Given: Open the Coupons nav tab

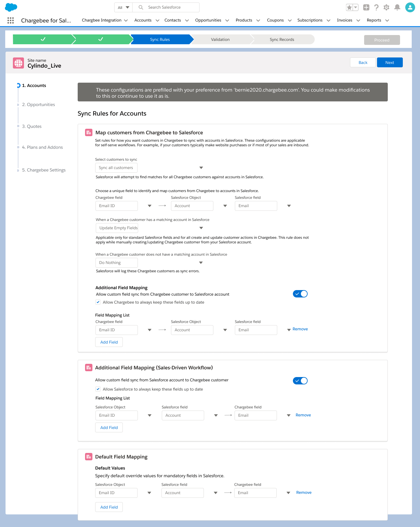Looking at the screenshot, I should point(275,20).
